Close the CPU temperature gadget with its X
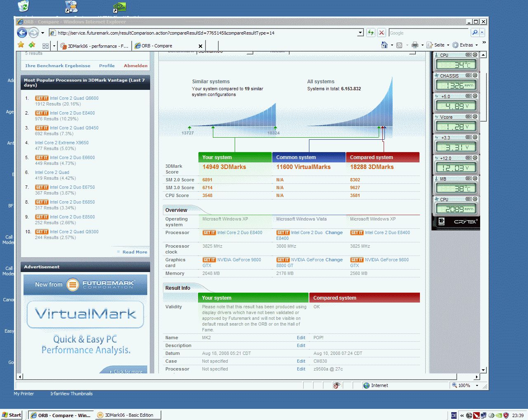This screenshot has height=420, width=528. pyautogui.click(x=475, y=55)
